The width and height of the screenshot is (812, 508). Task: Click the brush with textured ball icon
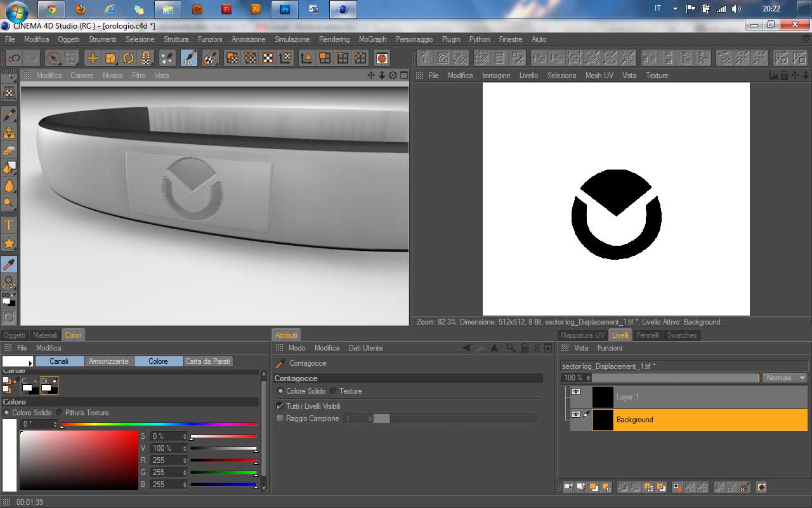coord(210,58)
